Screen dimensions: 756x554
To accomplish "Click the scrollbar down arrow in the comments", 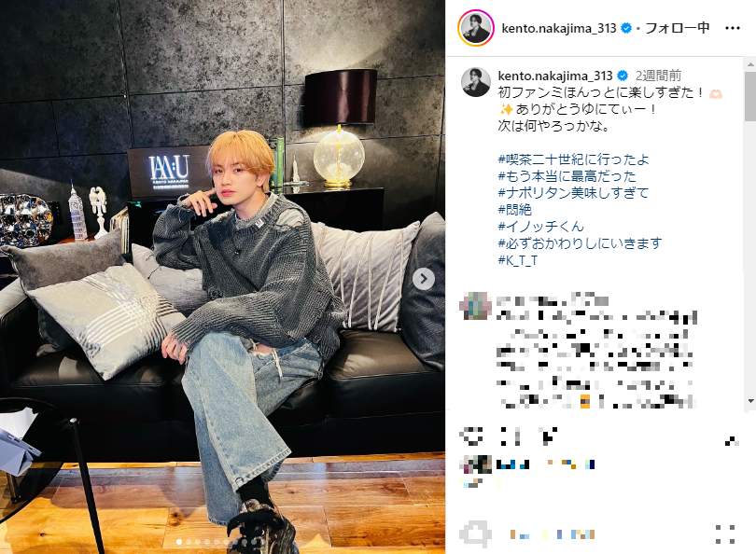I will (x=750, y=400).
